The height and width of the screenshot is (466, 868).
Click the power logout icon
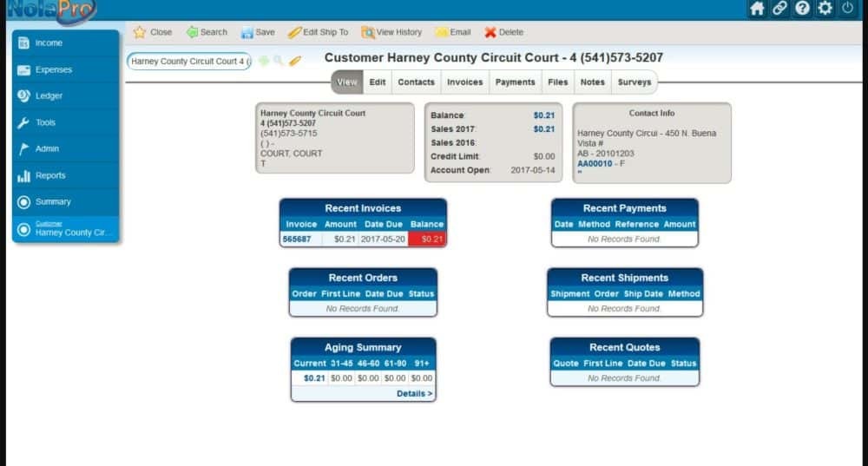(x=847, y=9)
